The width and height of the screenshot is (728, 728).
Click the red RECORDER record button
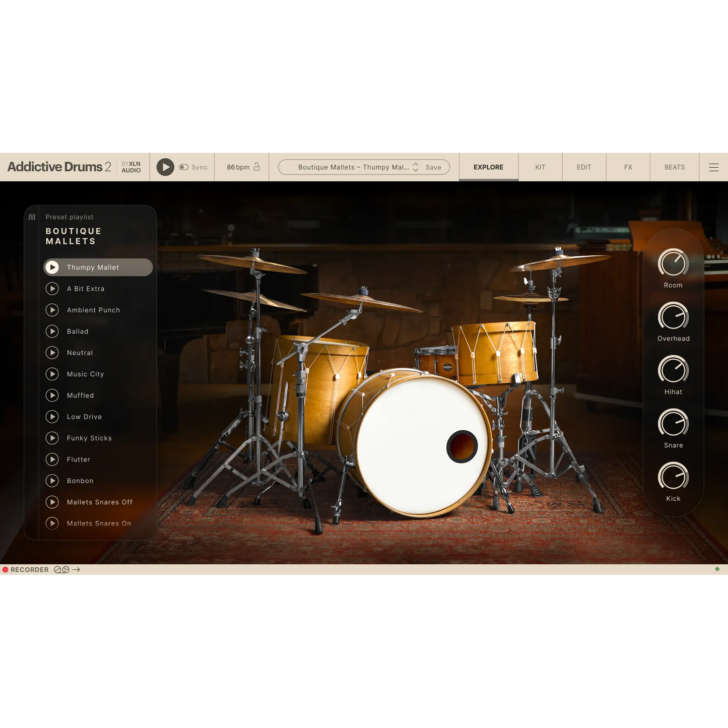[x=6, y=570]
